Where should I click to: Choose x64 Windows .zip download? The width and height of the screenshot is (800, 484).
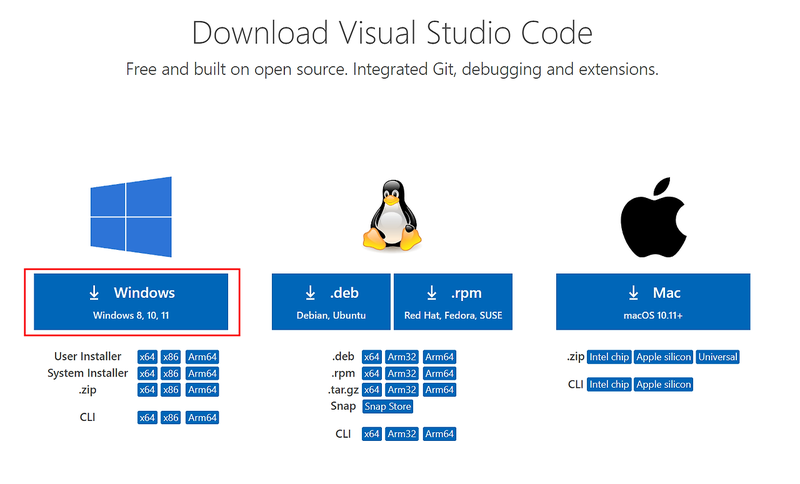click(147, 390)
